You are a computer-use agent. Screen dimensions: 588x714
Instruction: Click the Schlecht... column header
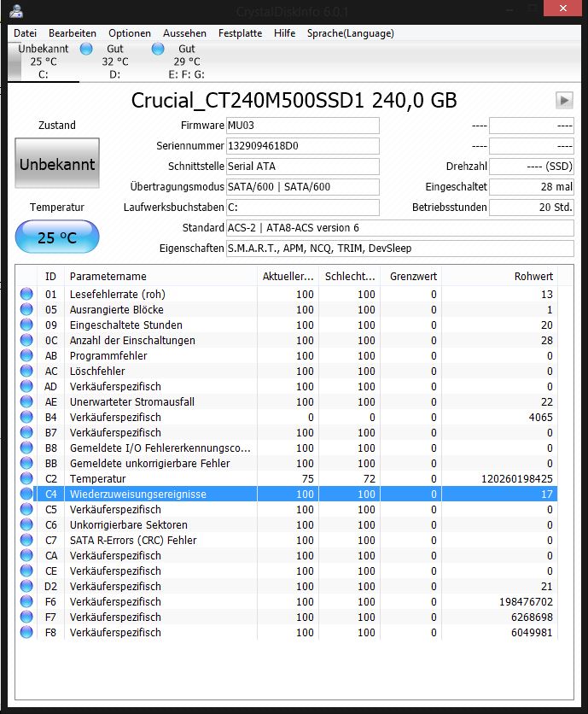(349, 277)
